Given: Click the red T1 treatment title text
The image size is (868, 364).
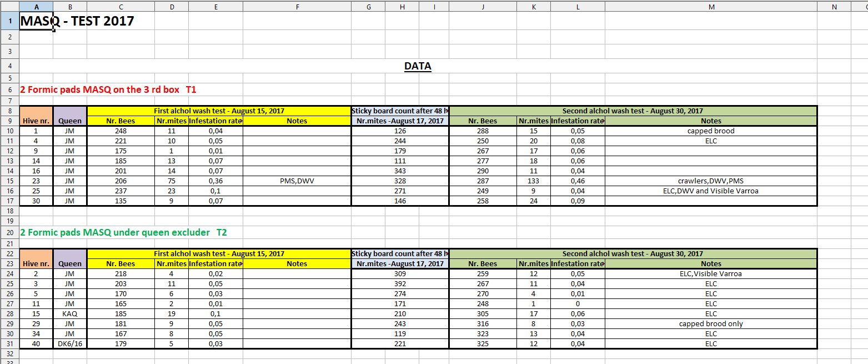Looking at the screenshot, I should (x=108, y=89).
